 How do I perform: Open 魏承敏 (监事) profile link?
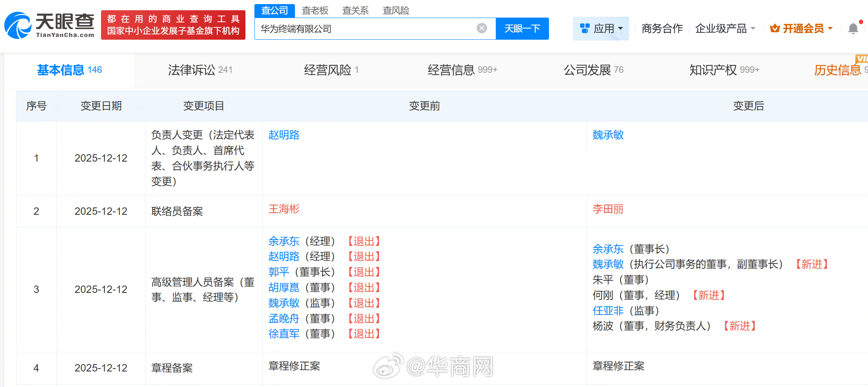284,303
